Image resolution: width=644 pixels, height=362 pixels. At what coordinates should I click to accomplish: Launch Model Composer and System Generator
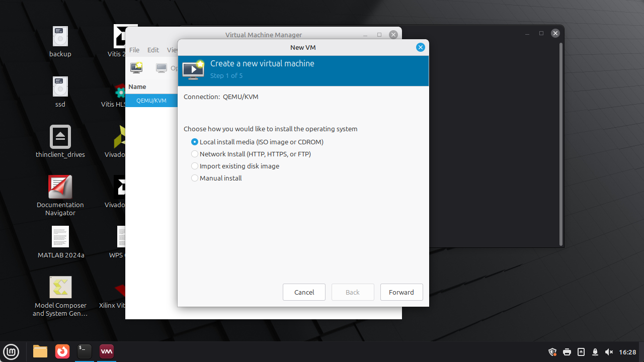coord(60,288)
